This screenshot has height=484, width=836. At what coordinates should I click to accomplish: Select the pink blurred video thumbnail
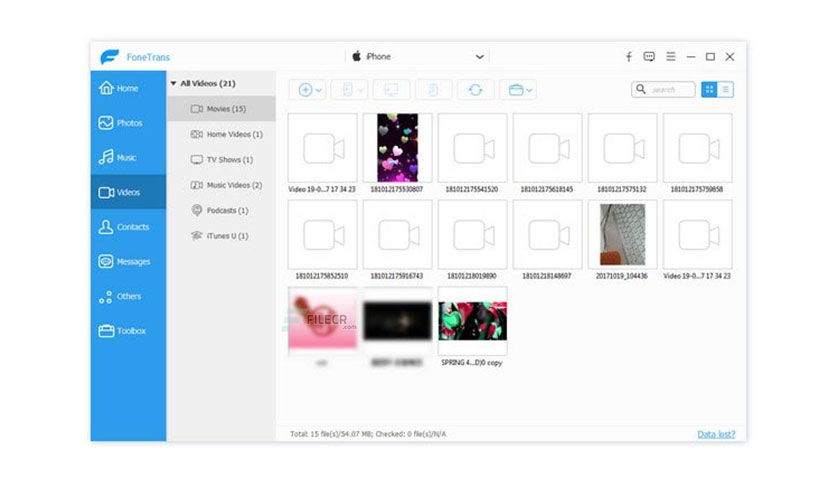coord(323,321)
